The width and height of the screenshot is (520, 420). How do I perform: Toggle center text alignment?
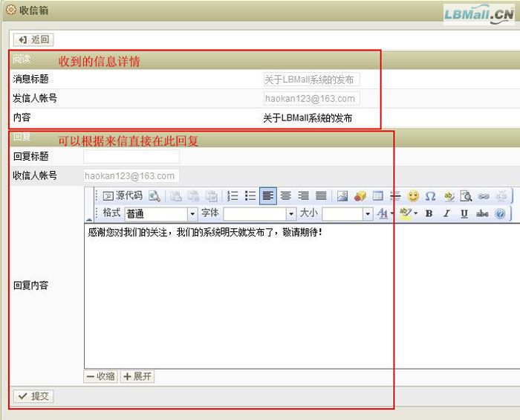click(285, 196)
